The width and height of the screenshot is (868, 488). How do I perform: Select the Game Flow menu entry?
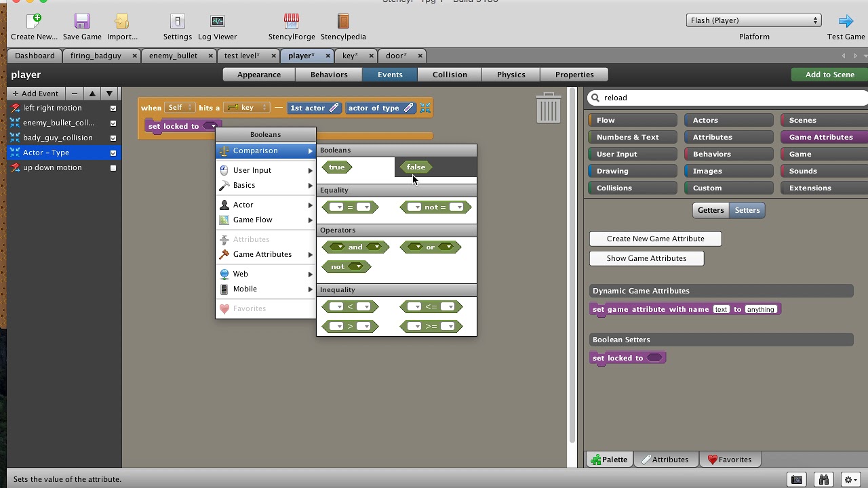(266, 220)
